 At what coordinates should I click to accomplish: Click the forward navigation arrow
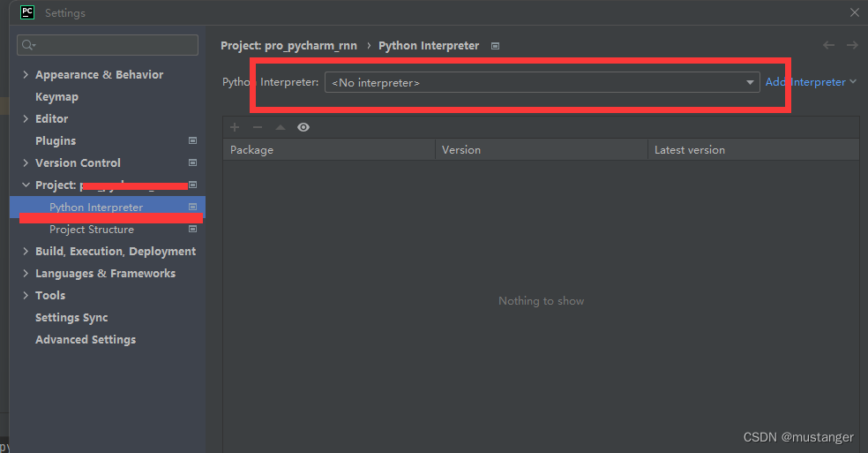(x=852, y=45)
